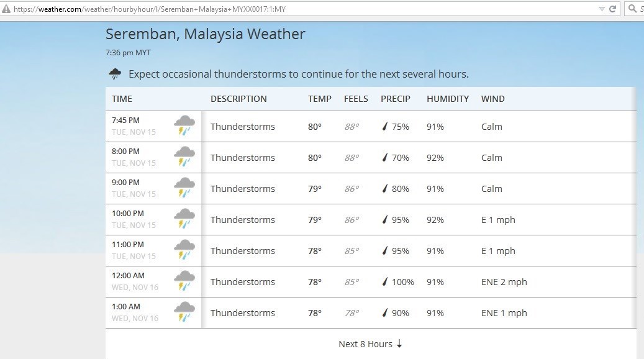Click the raindrop icon beside 100% precip

385,282
